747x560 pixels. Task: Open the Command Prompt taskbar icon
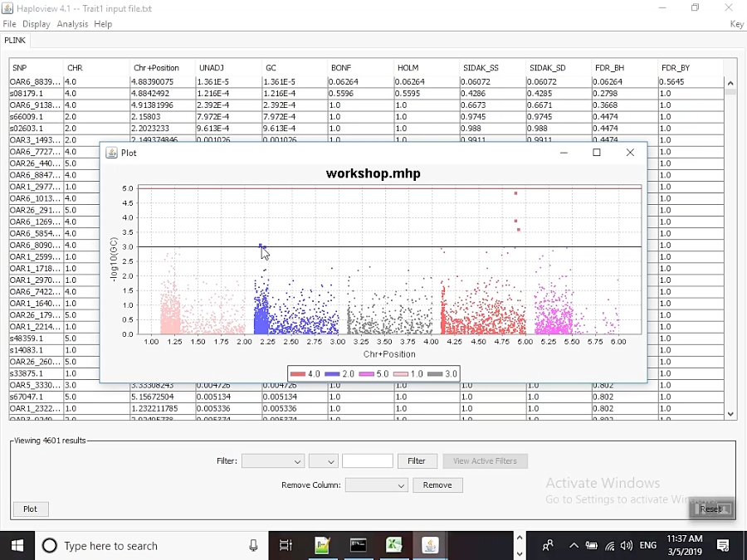[x=358, y=545]
